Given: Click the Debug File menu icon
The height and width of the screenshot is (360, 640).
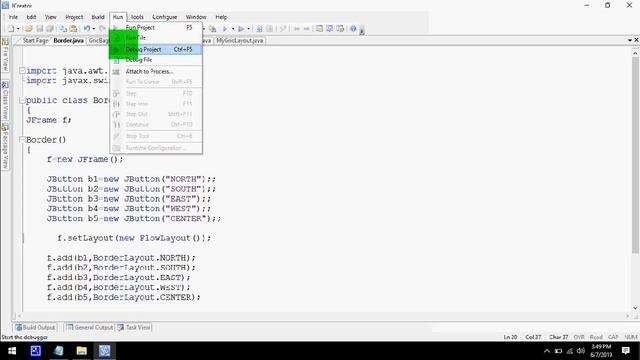Looking at the screenshot, I should (x=116, y=60).
